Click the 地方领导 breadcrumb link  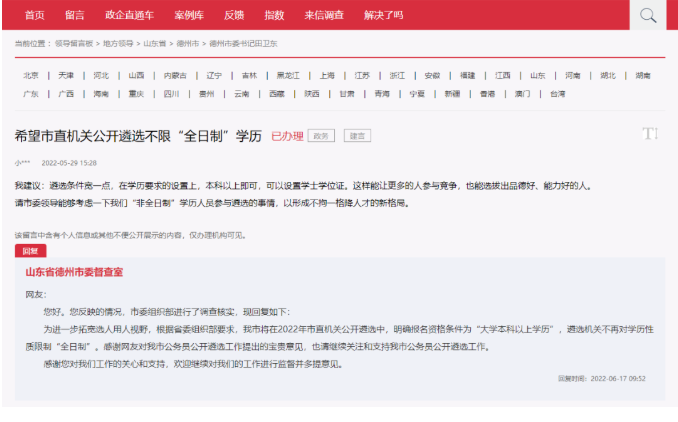[118, 44]
